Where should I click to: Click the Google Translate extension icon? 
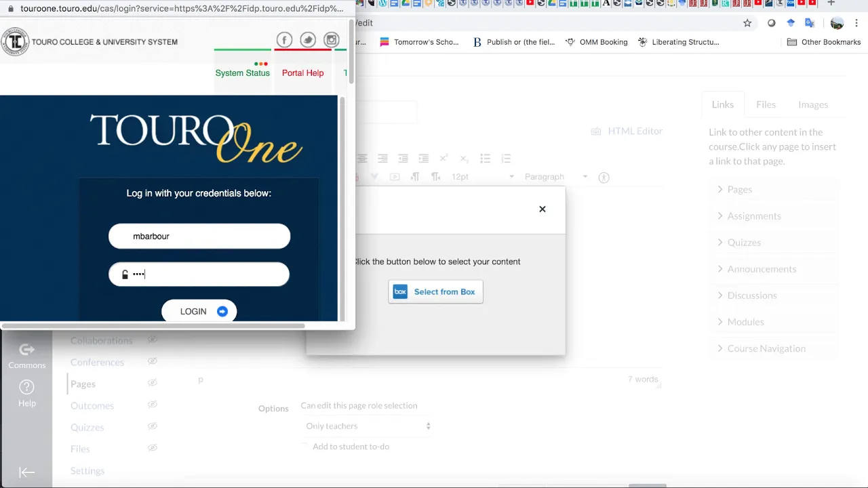809,23
